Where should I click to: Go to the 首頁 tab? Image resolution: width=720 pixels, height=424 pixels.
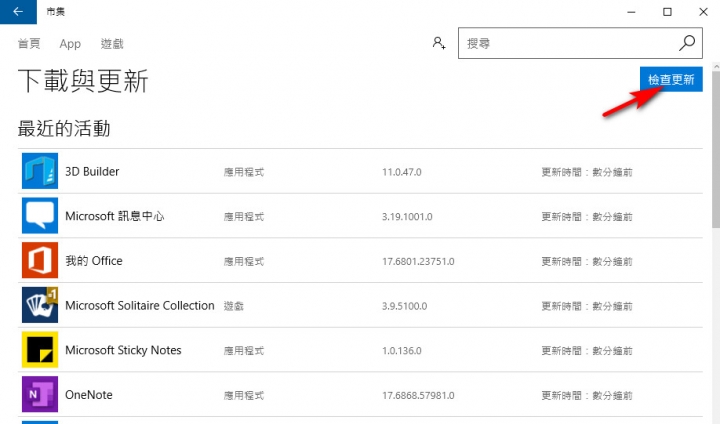pyautogui.click(x=29, y=44)
